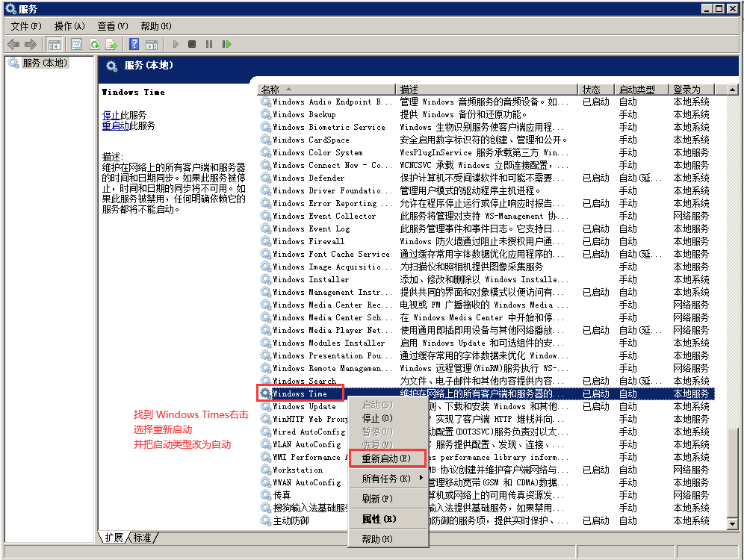Click the scrollbar down arrow of the services list

pos(732,524)
